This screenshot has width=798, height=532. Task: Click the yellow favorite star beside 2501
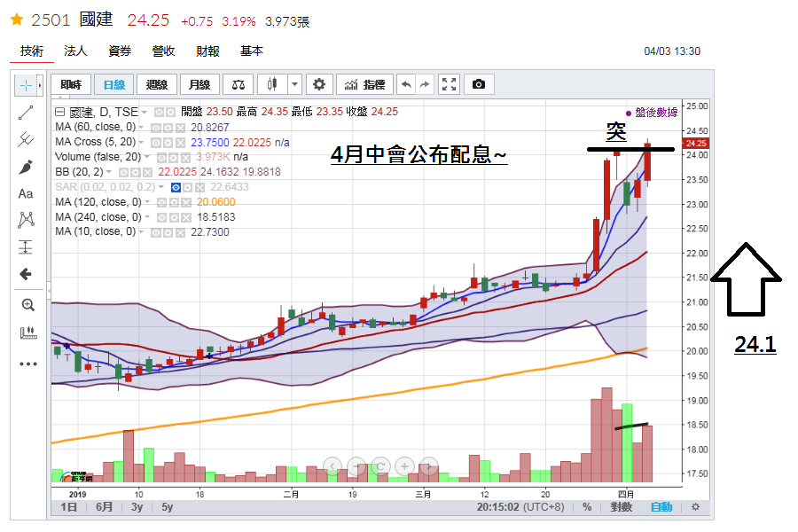[17, 20]
